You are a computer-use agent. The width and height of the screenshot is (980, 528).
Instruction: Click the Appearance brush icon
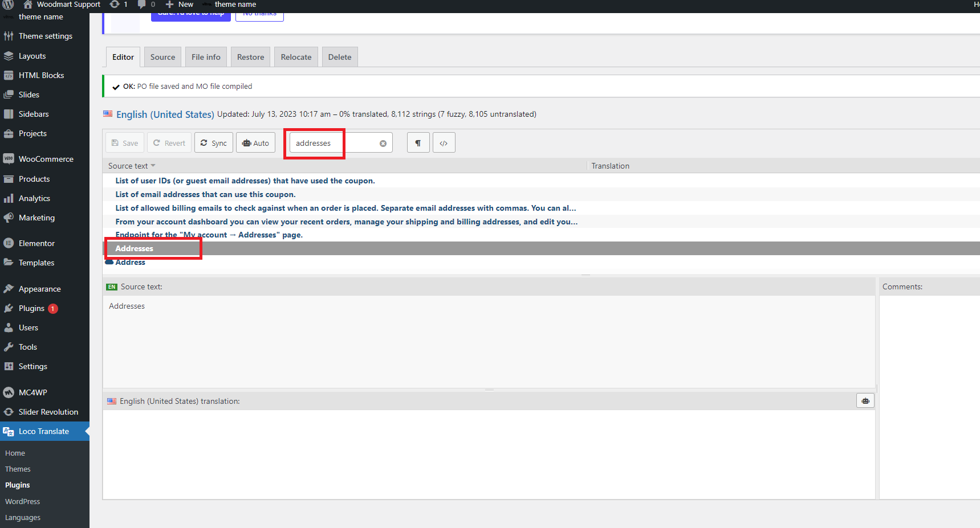9,289
